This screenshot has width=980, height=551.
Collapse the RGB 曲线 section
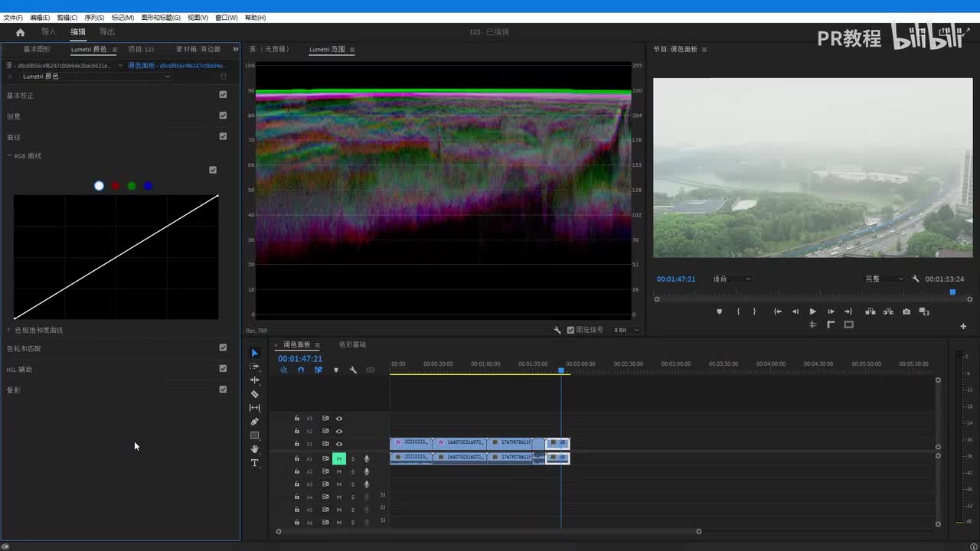click(x=9, y=156)
